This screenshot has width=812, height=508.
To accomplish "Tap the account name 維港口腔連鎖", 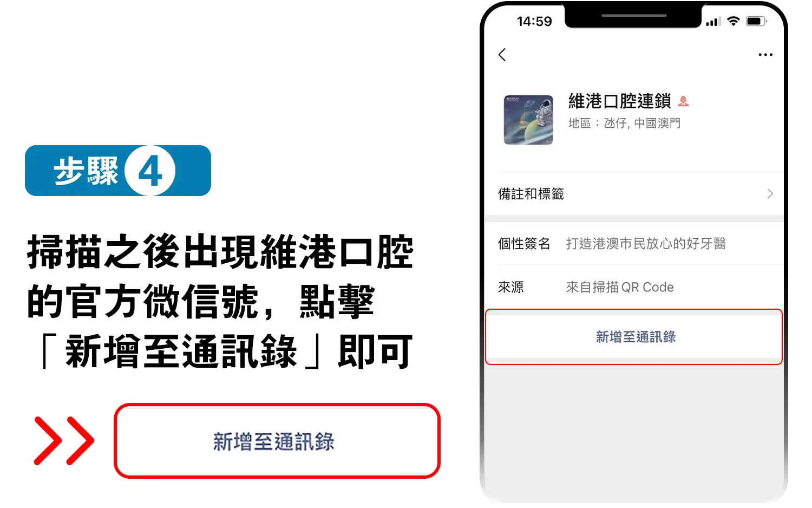I will [x=619, y=101].
